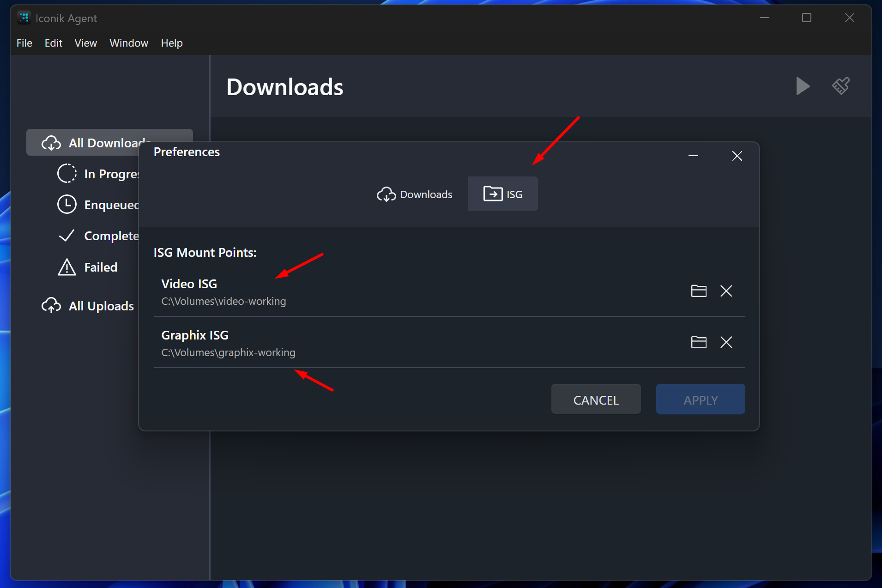882x588 pixels.
Task: Remove the Video ISG mount point
Action: point(726,291)
